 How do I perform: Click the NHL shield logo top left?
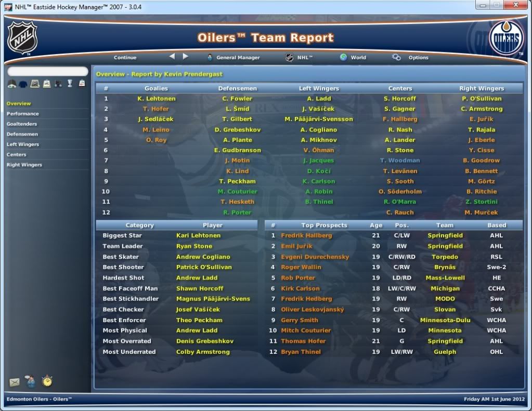(x=22, y=37)
